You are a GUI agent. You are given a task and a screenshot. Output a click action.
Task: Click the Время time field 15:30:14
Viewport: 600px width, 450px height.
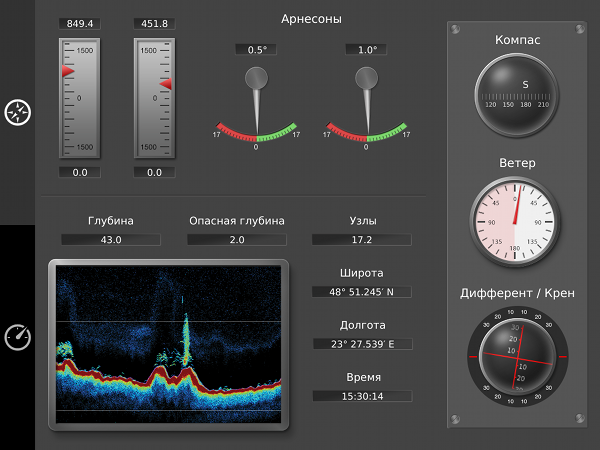coord(361,396)
